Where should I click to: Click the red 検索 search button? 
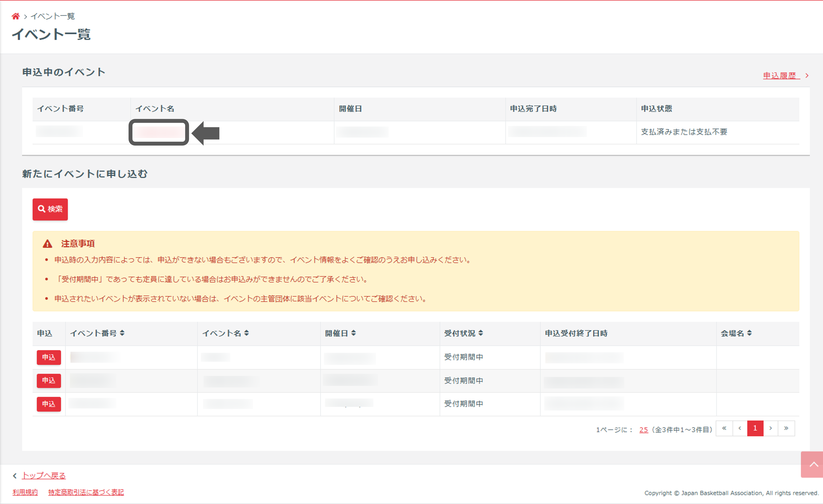pos(50,209)
